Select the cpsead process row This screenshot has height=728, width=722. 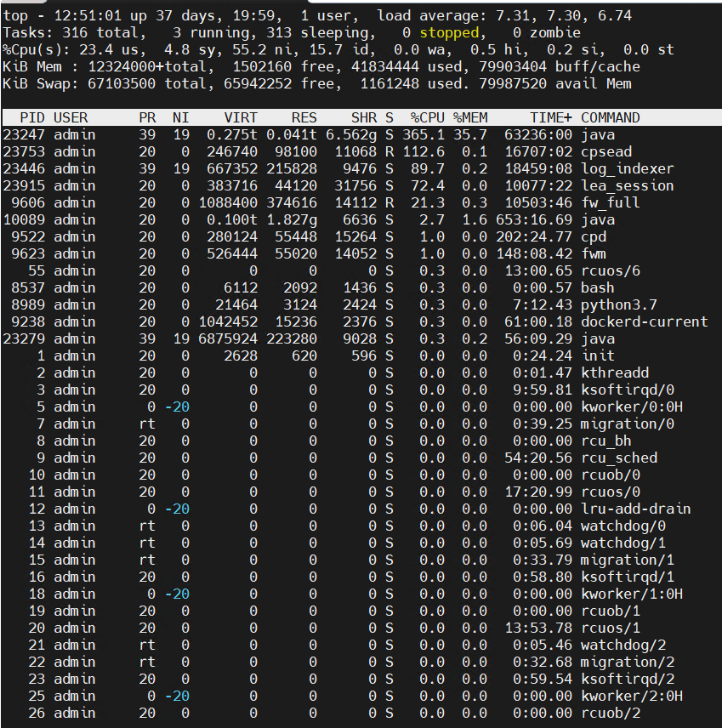click(x=340, y=151)
